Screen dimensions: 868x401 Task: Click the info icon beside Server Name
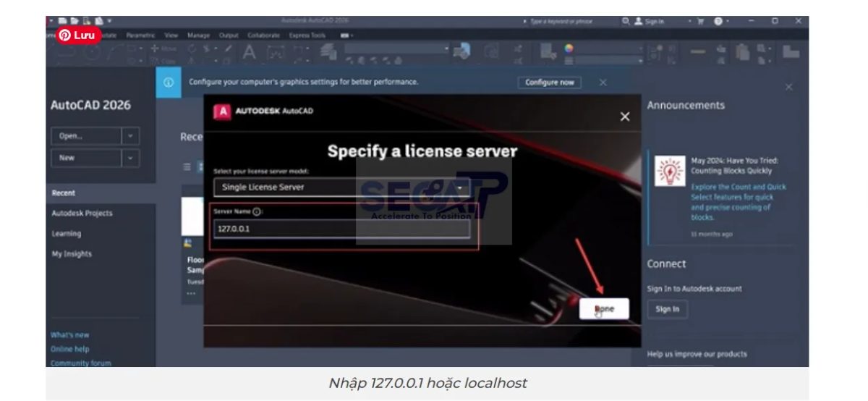coord(257,211)
